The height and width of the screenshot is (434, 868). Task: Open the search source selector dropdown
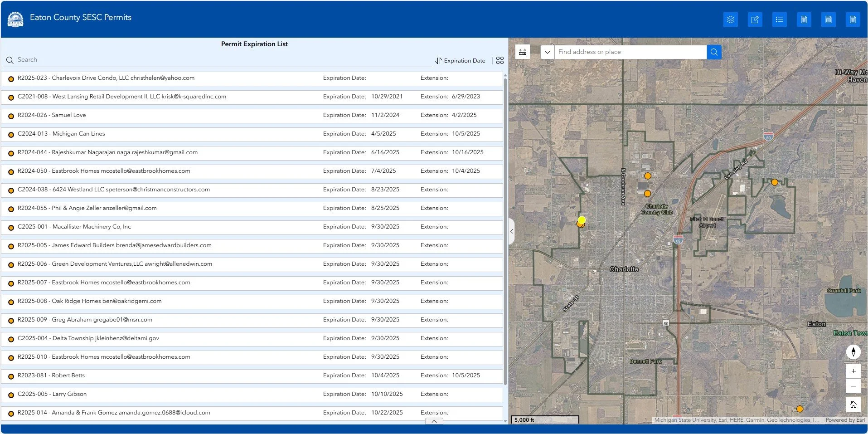pos(547,52)
